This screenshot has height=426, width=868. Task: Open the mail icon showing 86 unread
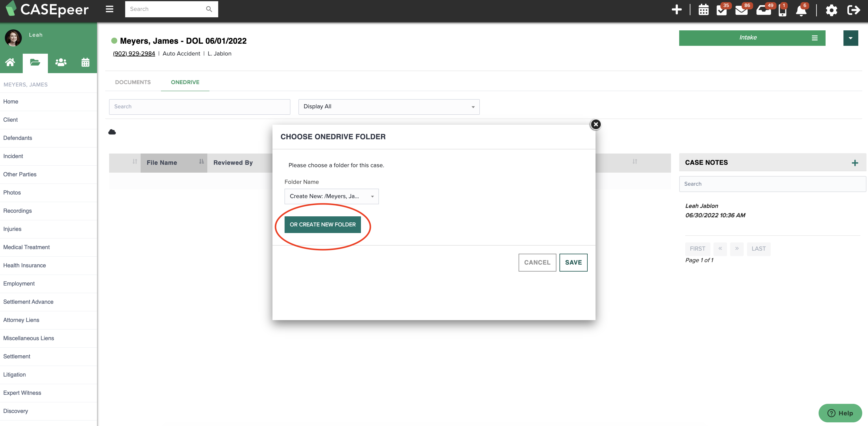tap(742, 10)
